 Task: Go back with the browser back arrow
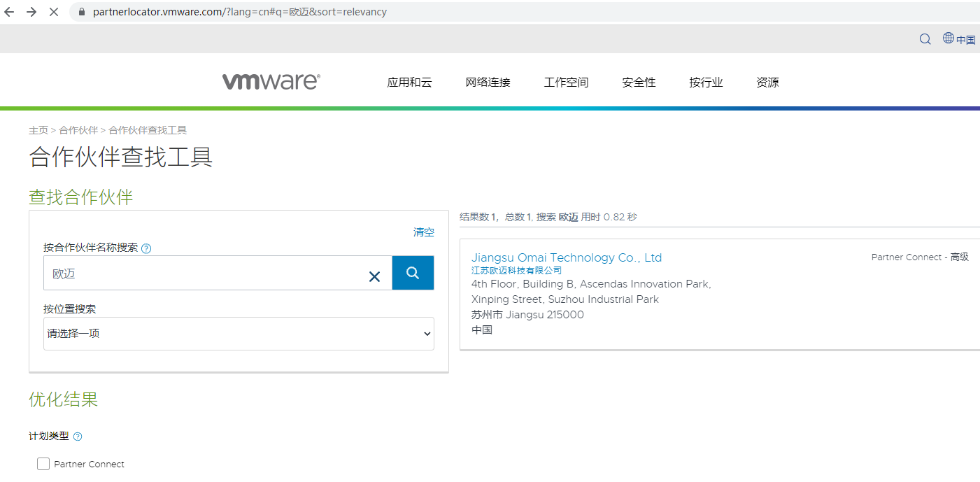click(x=10, y=12)
